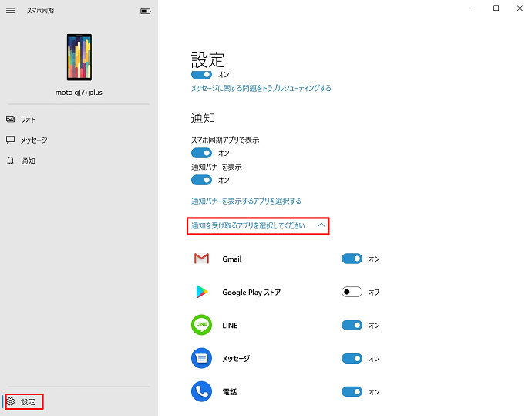Click the phone battery status icon
Viewport: 532px width, 416px height.
[x=146, y=12]
